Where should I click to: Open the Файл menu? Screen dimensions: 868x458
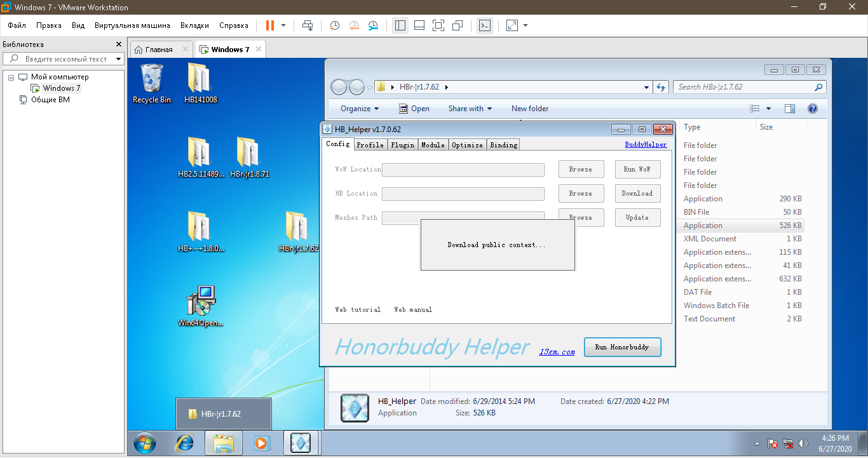pos(17,25)
